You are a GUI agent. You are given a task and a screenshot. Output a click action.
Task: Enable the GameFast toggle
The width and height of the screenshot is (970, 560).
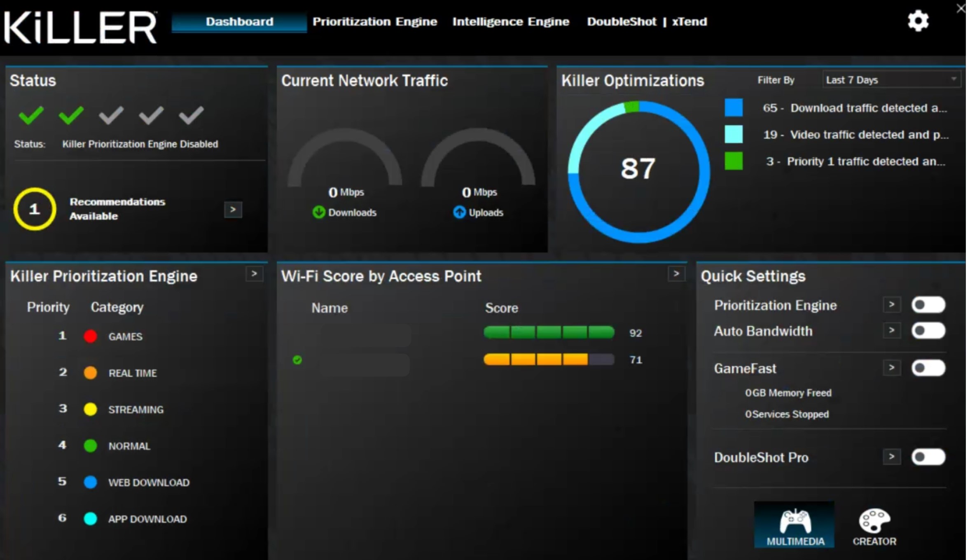pyautogui.click(x=928, y=368)
